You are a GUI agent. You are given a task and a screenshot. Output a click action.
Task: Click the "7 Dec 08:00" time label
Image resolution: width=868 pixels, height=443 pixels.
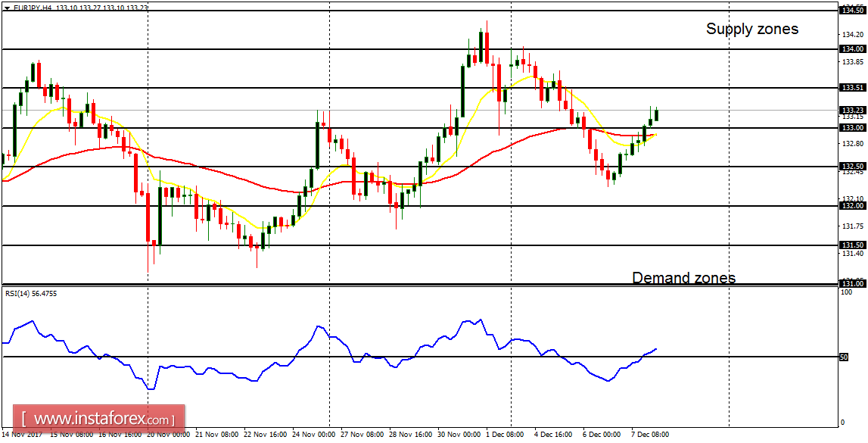[651, 435]
